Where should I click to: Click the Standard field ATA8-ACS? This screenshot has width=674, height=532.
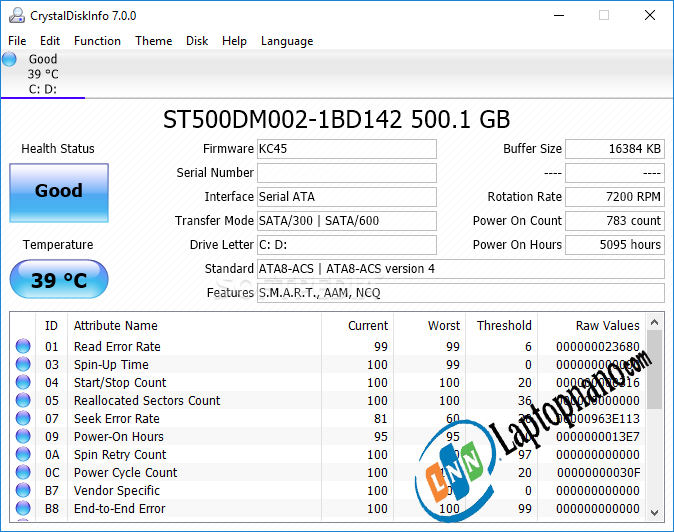[461, 269]
